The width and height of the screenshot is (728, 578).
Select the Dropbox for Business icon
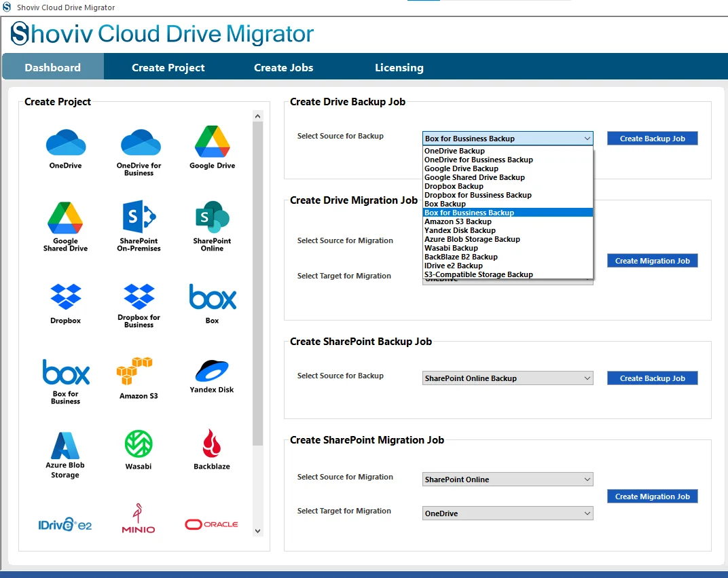(x=139, y=296)
